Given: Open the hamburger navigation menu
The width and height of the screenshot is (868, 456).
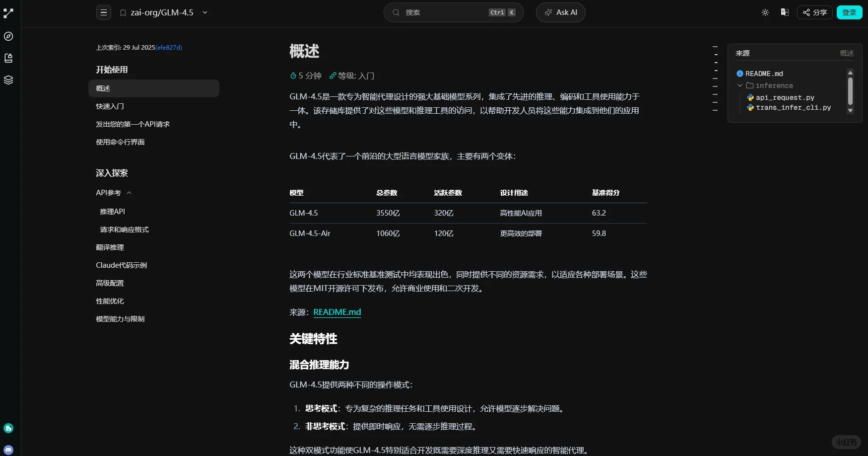Looking at the screenshot, I should [x=103, y=12].
